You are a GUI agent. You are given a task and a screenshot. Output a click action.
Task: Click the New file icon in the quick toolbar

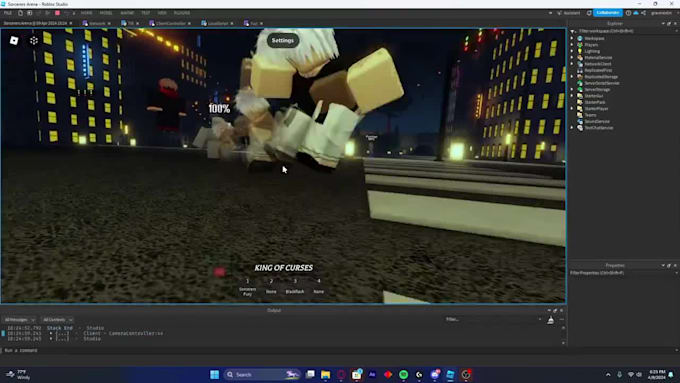(x=20, y=13)
